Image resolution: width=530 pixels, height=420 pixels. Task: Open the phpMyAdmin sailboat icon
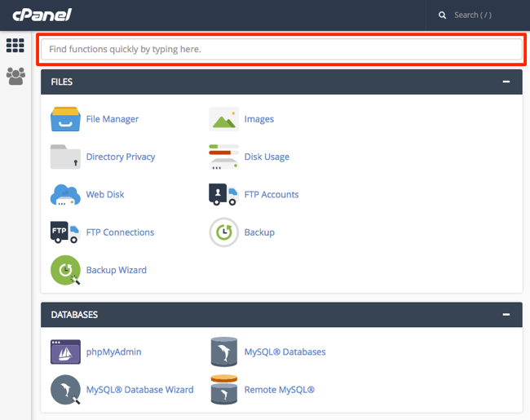point(65,352)
